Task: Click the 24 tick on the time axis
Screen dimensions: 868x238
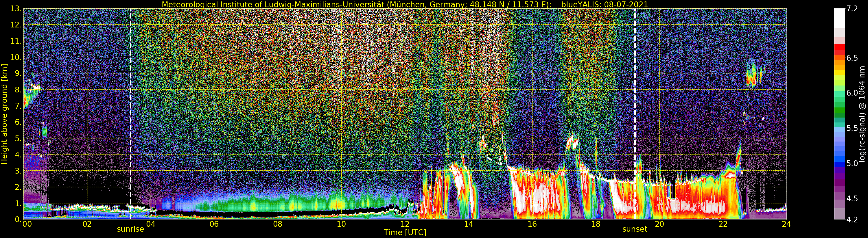Action: (786, 224)
